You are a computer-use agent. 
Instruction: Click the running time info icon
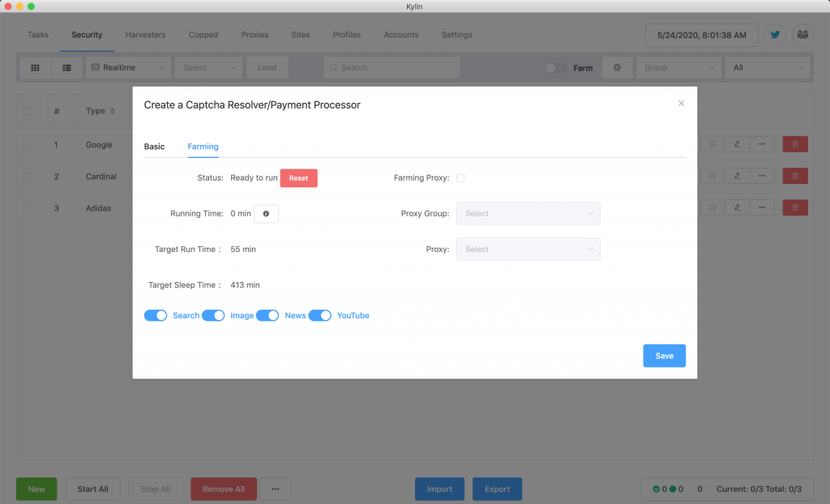point(266,214)
